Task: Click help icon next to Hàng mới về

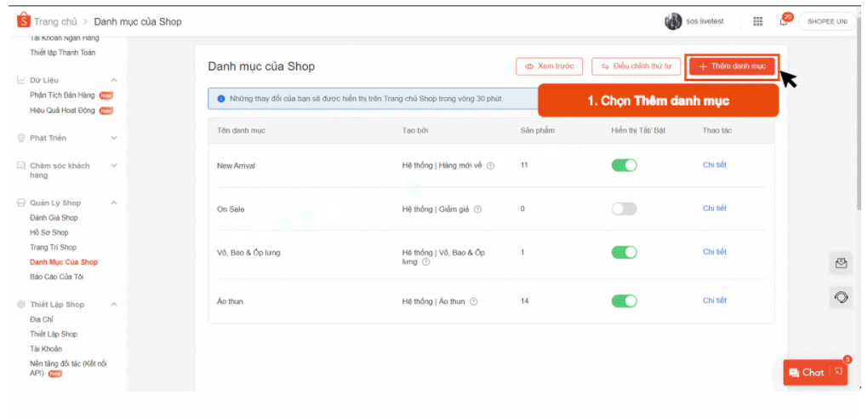Action: click(x=490, y=166)
